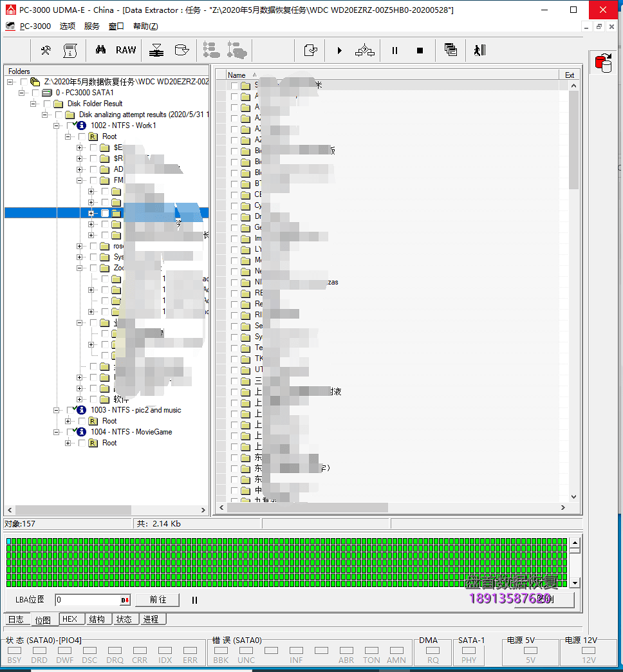The height and width of the screenshot is (672, 623).
Task: Expand the Sys folder node
Action: tap(79, 257)
